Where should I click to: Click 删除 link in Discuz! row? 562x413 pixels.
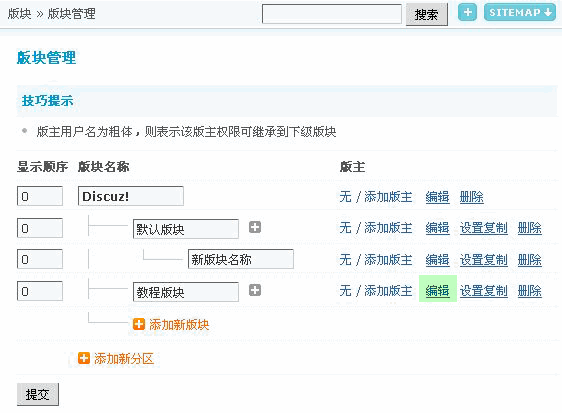click(x=472, y=197)
